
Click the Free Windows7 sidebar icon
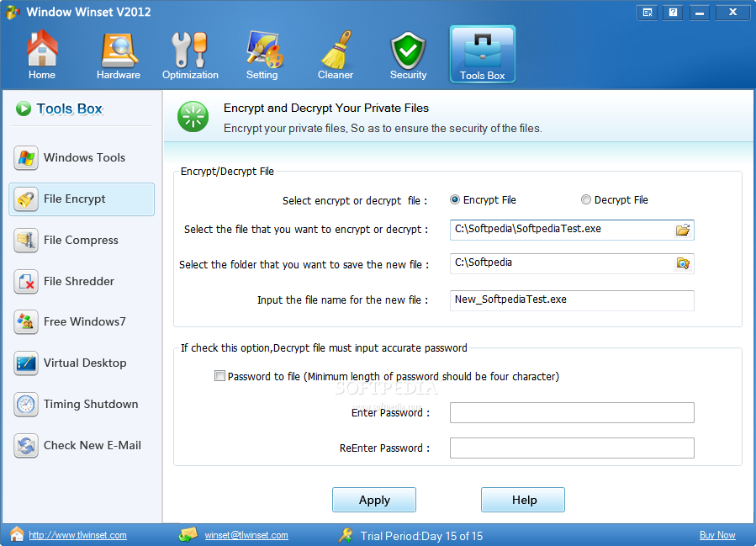[26, 321]
